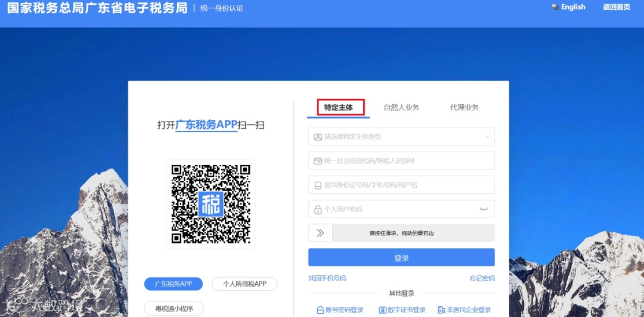Focus the 统一社会信用代码/纳税人识别号 input field
The image size is (644, 317).
(x=401, y=160)
